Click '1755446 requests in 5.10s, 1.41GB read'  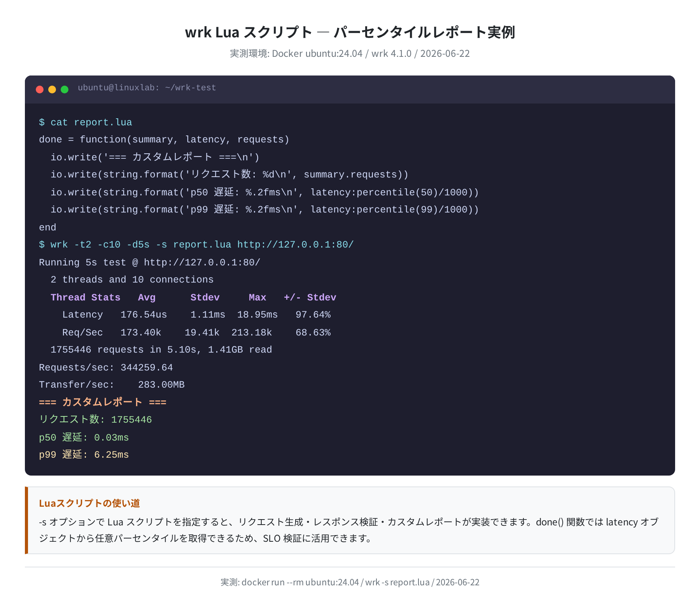click(161, 350)
